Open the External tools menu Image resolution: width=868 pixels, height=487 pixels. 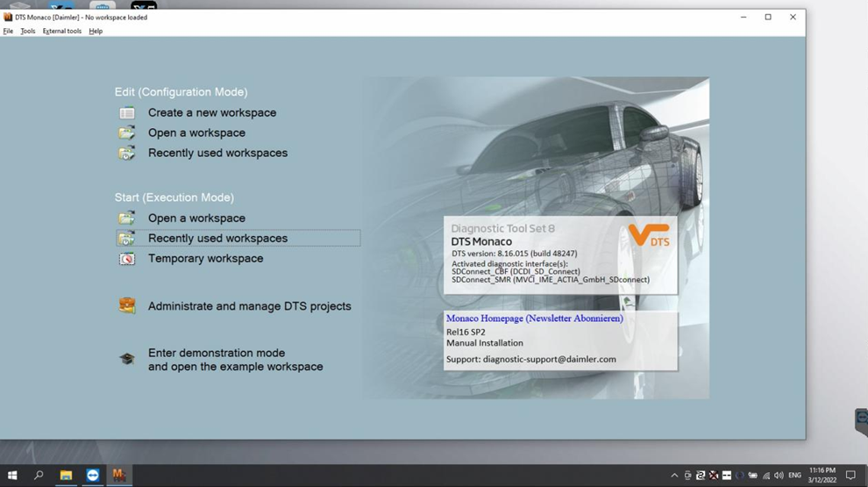click(x=62, y=31)
